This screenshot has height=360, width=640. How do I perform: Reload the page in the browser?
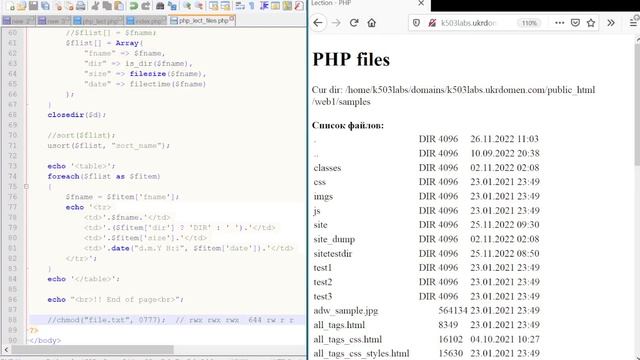coord(354,23)
